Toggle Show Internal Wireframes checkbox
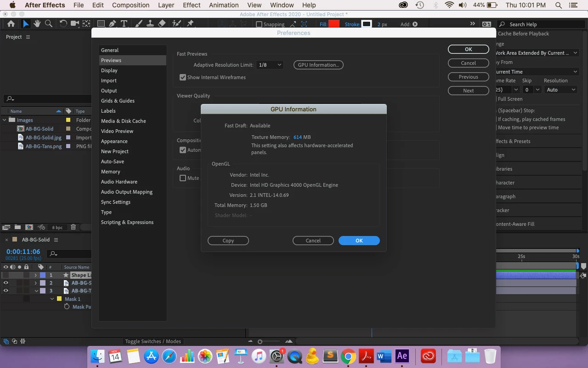This screenshot has width=588, height=368. 183,77
